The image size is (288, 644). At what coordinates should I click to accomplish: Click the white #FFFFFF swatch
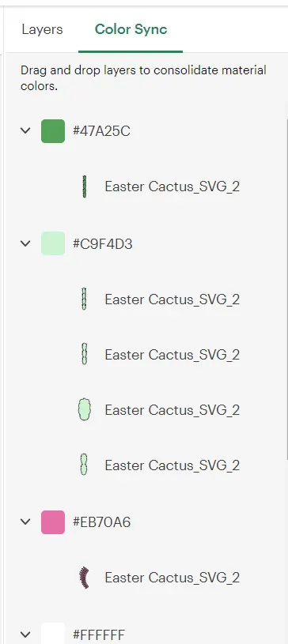click(53, 633)
